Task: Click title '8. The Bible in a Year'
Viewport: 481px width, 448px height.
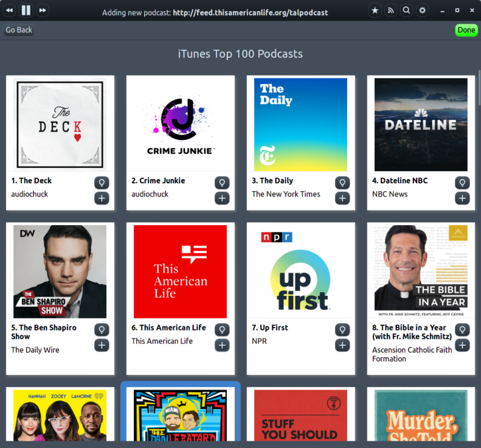Action: tap(412, 332)
